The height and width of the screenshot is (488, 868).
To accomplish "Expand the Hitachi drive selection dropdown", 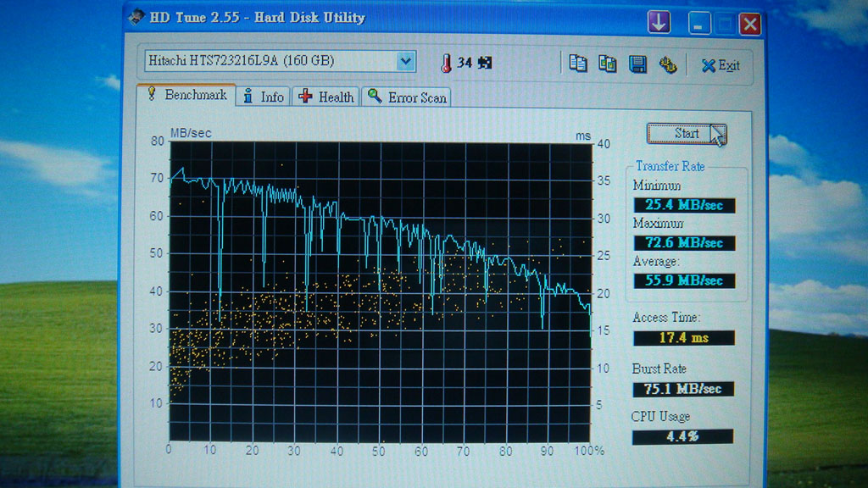I will click(x=406, y=61).
